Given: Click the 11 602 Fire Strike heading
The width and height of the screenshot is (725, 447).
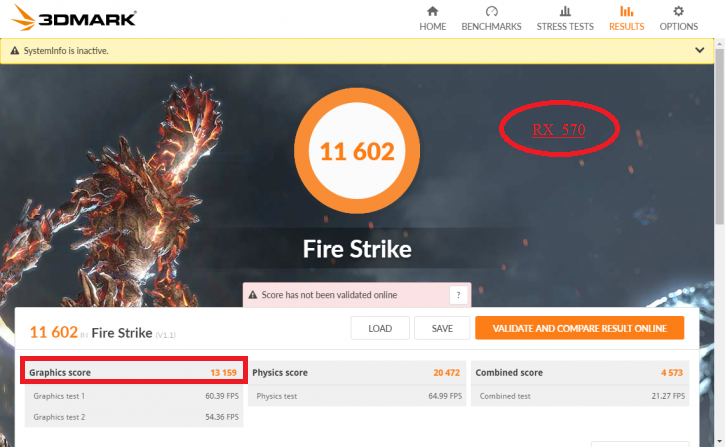Looking at the screenshot, I should [103, 333].
